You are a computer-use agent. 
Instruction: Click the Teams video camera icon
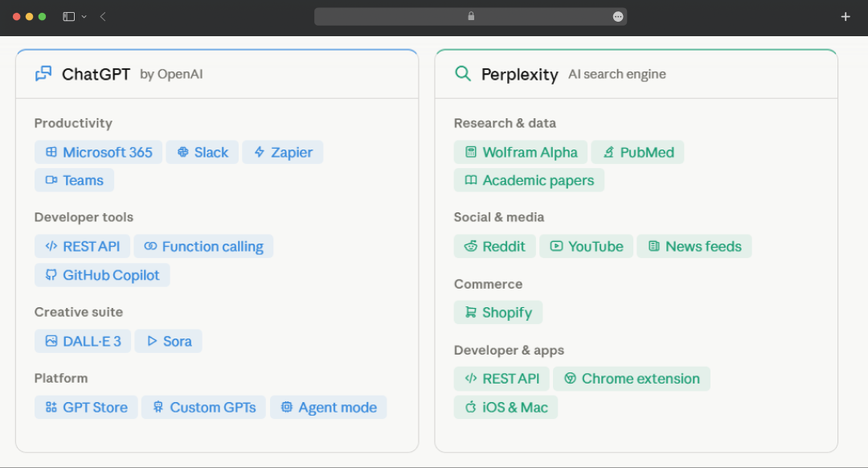pos(51,180)
